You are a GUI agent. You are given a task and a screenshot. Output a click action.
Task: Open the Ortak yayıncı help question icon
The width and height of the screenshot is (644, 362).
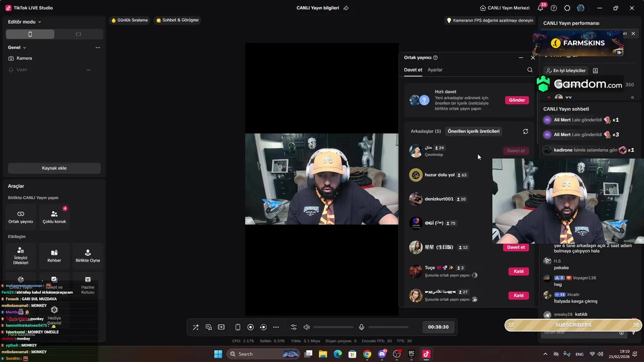coord(435,58)
